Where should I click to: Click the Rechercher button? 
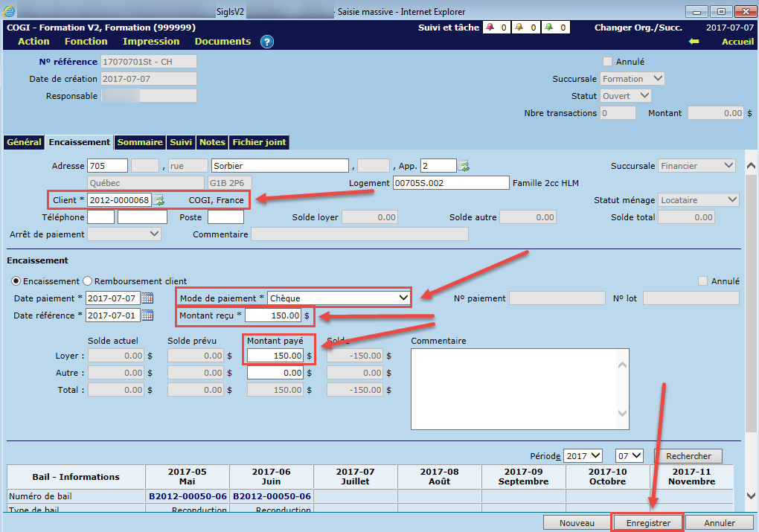[688, 456]
